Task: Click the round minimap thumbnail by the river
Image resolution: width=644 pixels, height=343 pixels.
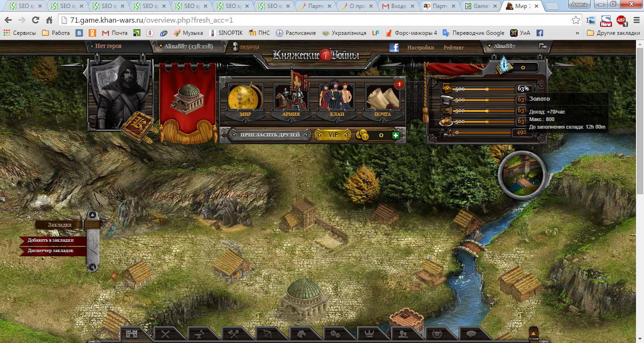Action: click(x=521, y=175)
